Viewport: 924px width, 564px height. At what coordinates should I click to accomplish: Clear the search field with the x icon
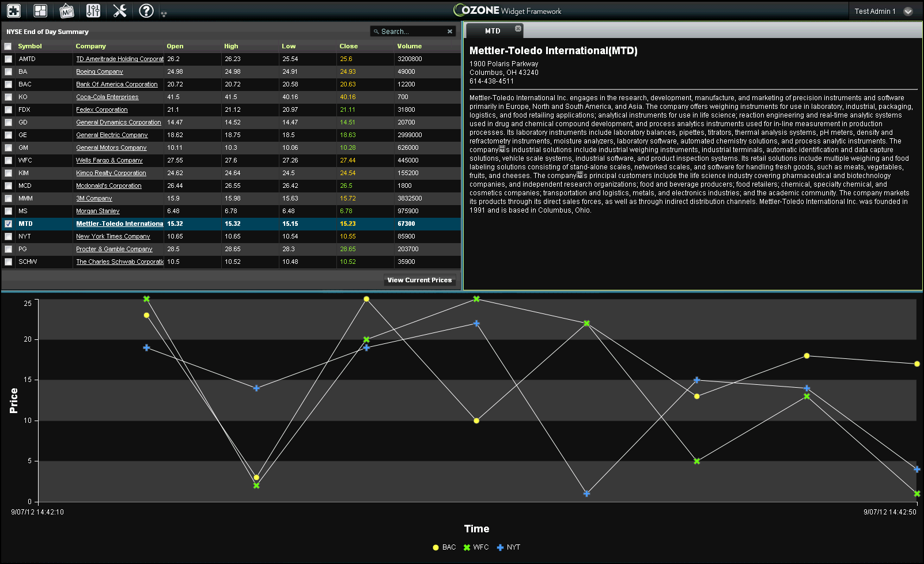450,32
